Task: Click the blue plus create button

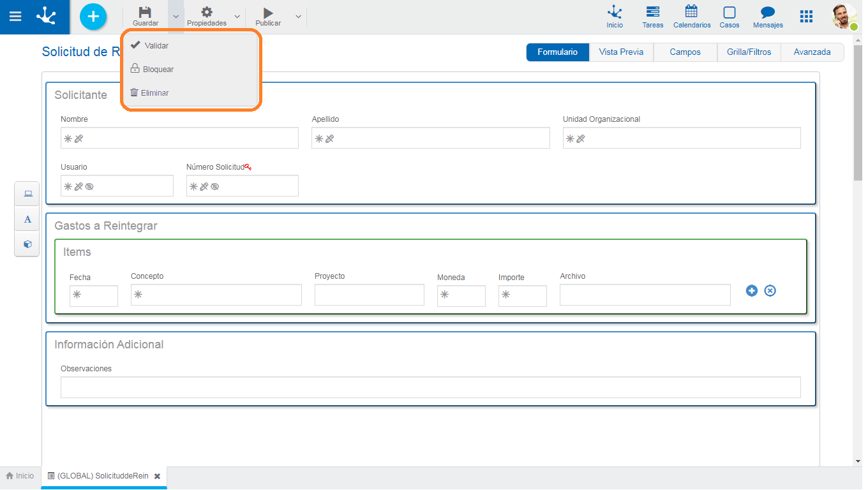Action: pos(93,17)
